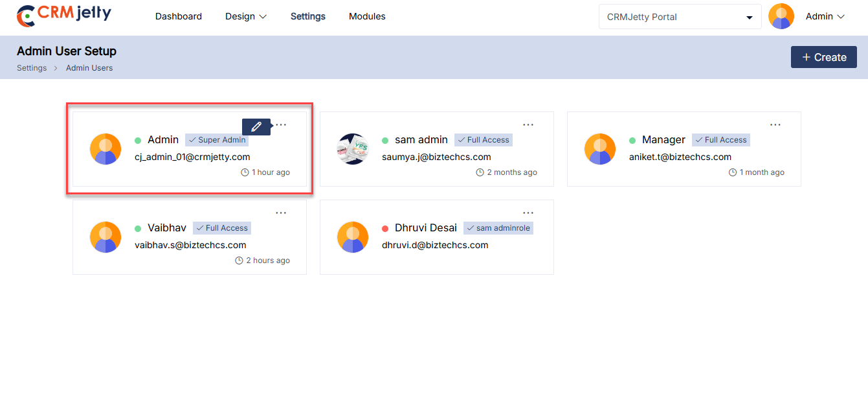Expand the Design menu dropdown
The width and height of the screenshot is (868, 405).
(x=246, y=17)
